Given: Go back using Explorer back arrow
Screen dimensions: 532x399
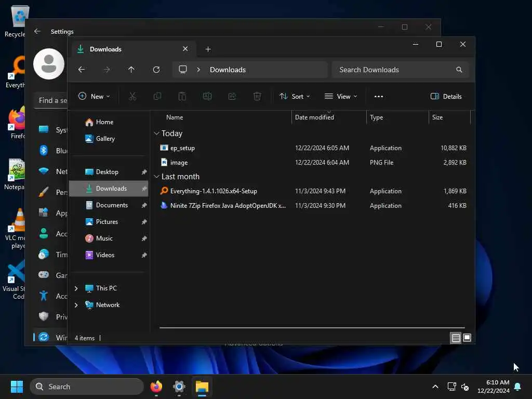Looking at the screenshot, I should [82, 70].
